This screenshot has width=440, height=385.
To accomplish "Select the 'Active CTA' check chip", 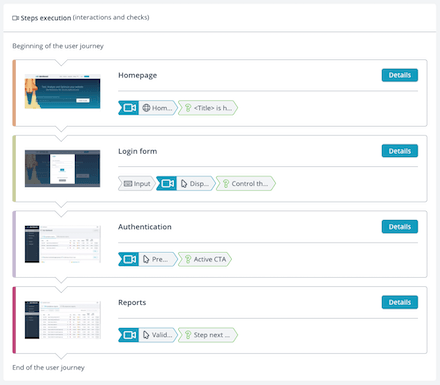I will coord(205,259).
